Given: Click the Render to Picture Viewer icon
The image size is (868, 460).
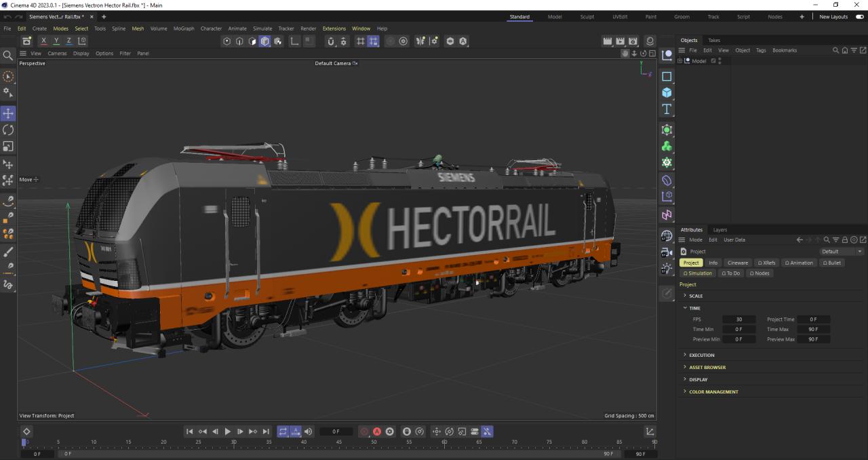Looking at the screenshot, I should 620,41.
